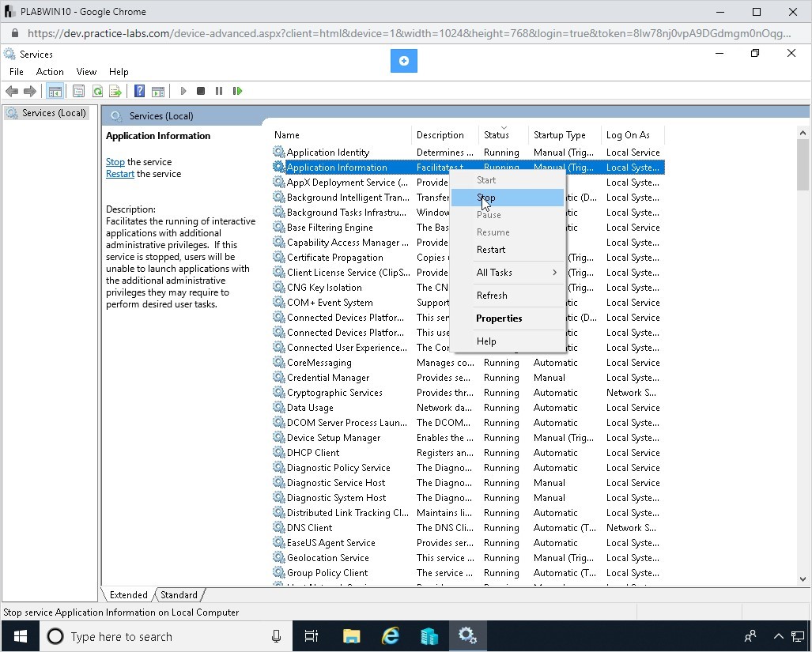Screen dimensions: 812x652
Task: Choose Properties in the context menu
Action: [x=508, y=318]
